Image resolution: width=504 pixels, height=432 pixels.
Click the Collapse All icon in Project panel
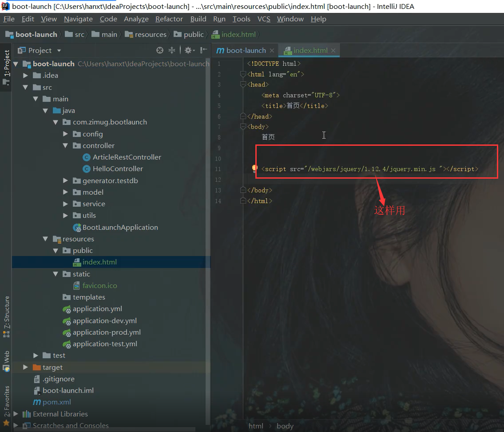(172, 50)
